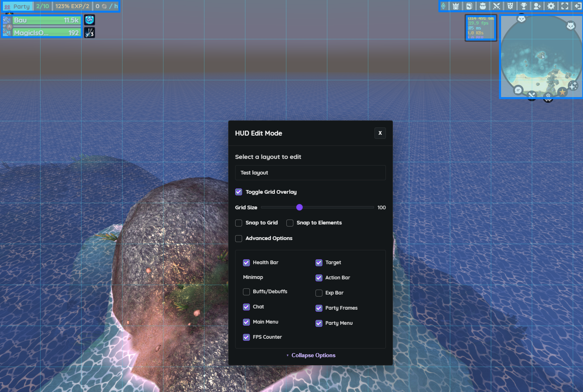Click the class icon next to MagicIsO...
This screenshot has height=392, width=583.
pyautogui.click(x=7, y=32)
